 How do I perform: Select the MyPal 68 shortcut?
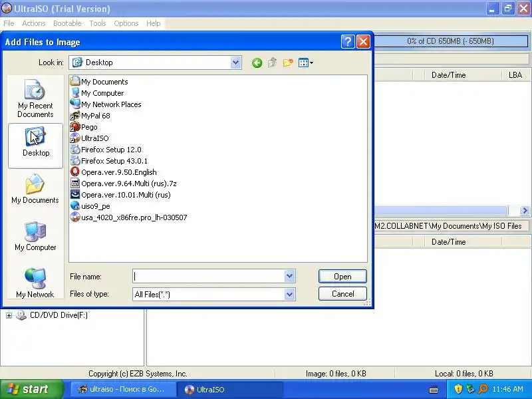point(90,116)
